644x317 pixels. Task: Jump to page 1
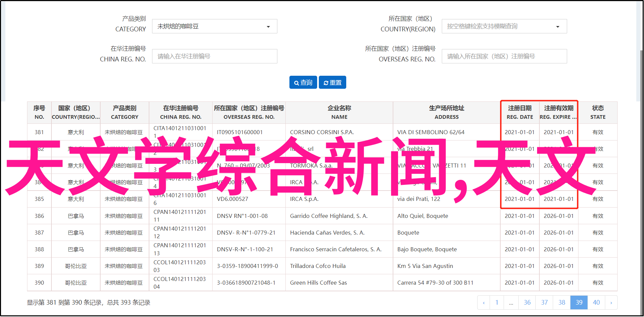point(497,303)
